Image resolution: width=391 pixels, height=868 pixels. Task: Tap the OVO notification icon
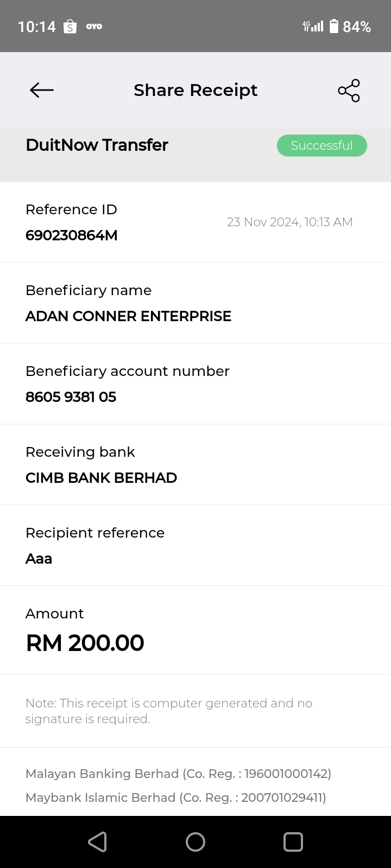[94, 27]
